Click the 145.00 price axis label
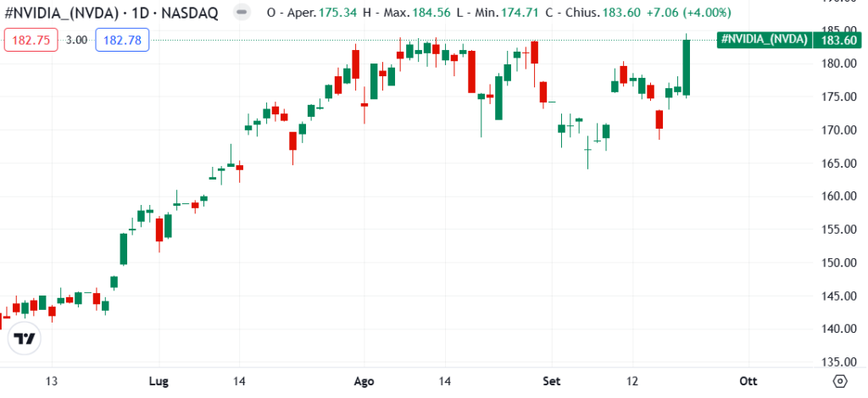The width and height of the screenshot is (868, 398). click(839, 296)
